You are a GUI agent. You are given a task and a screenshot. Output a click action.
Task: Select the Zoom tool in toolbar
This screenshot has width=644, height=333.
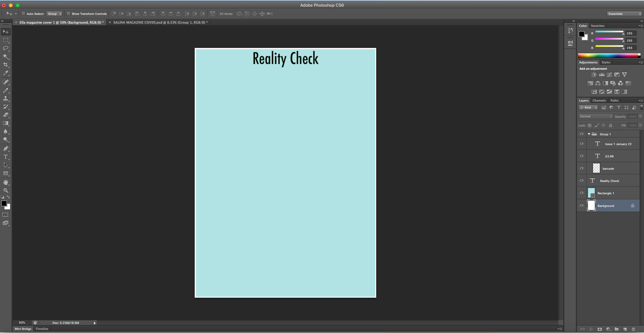point(6,190)
